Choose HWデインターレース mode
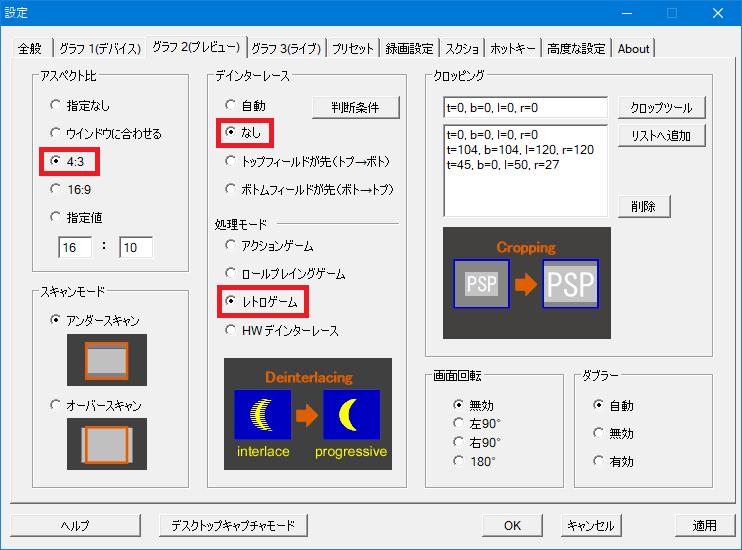742x550 pixels. click(282, 330)
